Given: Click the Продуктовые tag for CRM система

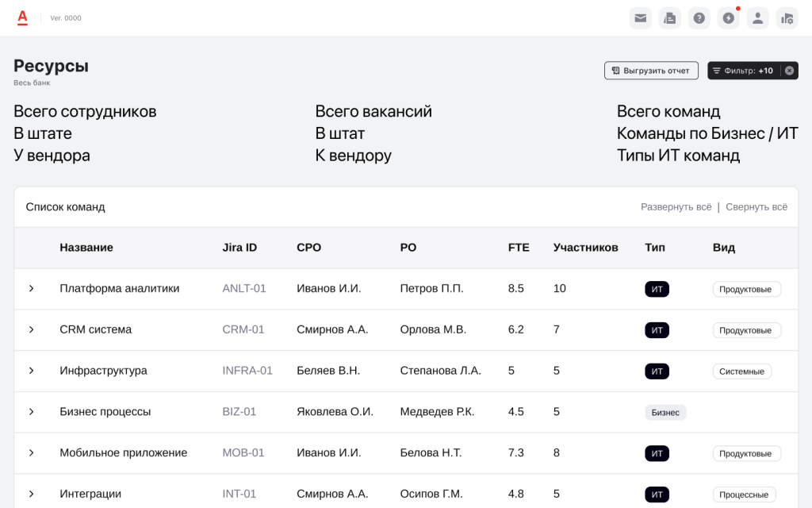Looking at the screenshot, I should pyautogui.click(x=746, y=330).
